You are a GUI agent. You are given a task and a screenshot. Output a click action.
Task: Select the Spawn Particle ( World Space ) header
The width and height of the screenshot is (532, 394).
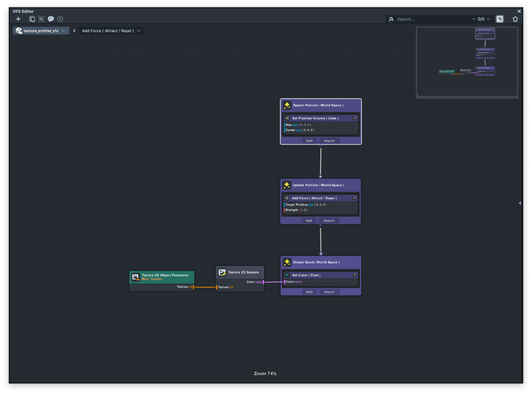tap(318, 105)
